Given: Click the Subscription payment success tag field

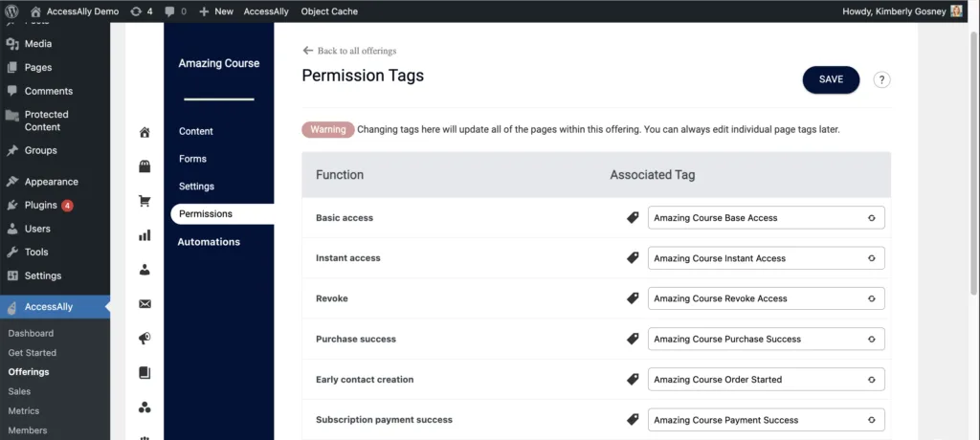Looking at the screenshot, I should tap(756, 420).
